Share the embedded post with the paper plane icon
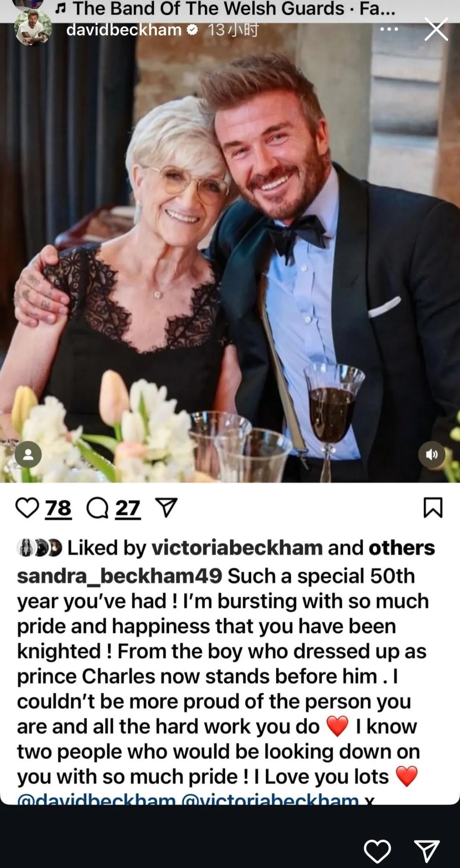Image resolution: width=460 pixels, height=868 pixels. tap(166, 508)
